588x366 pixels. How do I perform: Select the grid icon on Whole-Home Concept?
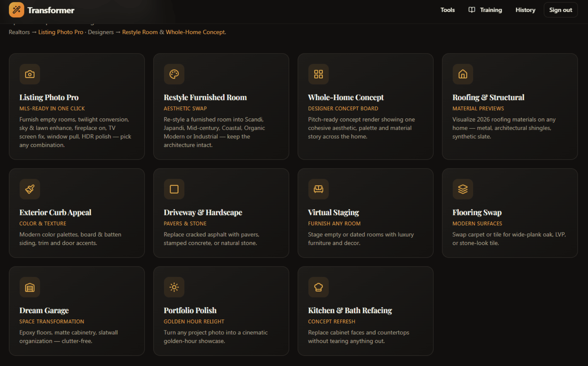click(318, 74)
